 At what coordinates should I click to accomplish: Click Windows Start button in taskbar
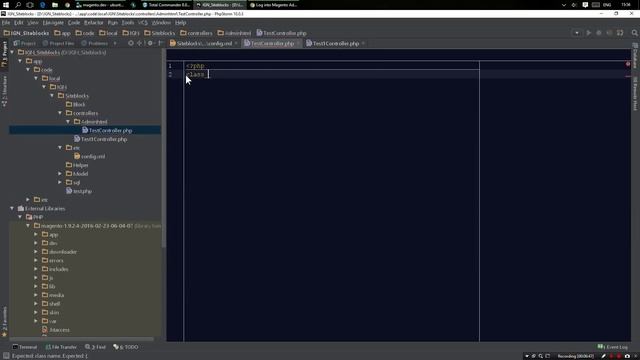6,5
